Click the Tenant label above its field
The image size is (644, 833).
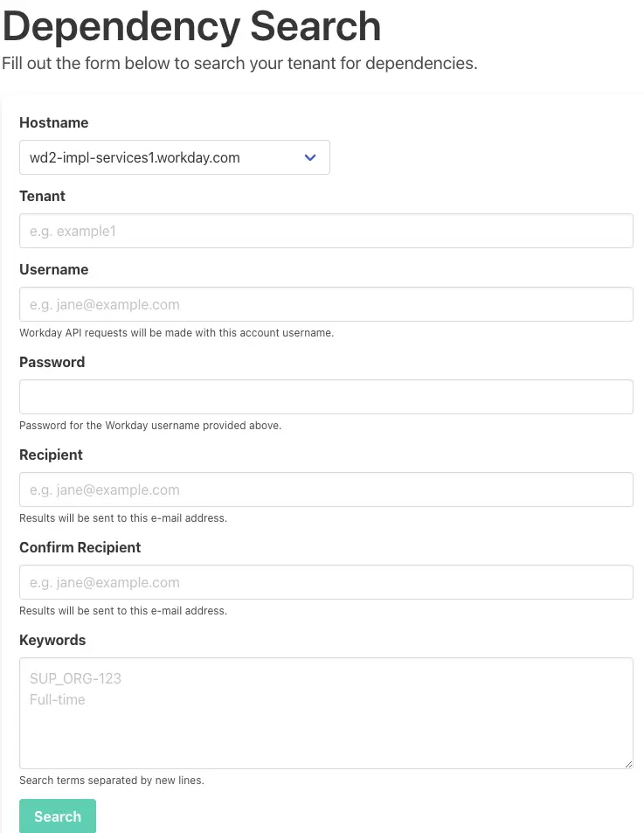coord(42,196)
